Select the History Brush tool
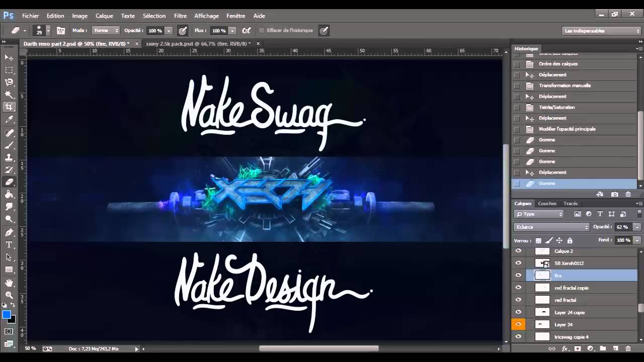Image resolution: width=644 pixels, height=362 pixels. tap(9, 170)
